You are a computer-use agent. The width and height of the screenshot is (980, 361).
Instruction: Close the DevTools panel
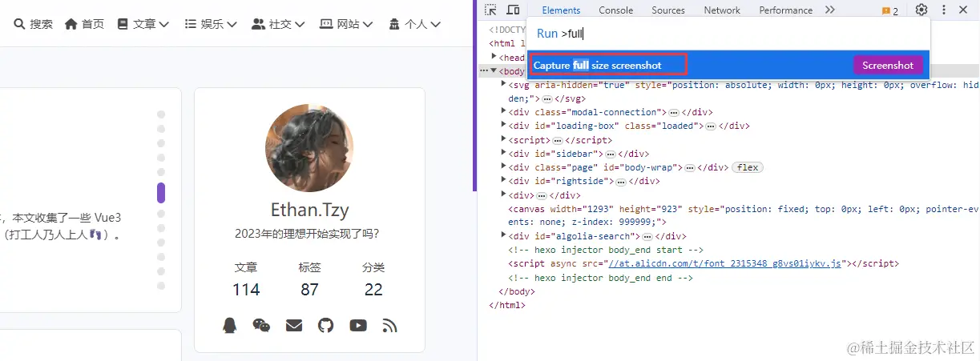[x=965, y=10]
